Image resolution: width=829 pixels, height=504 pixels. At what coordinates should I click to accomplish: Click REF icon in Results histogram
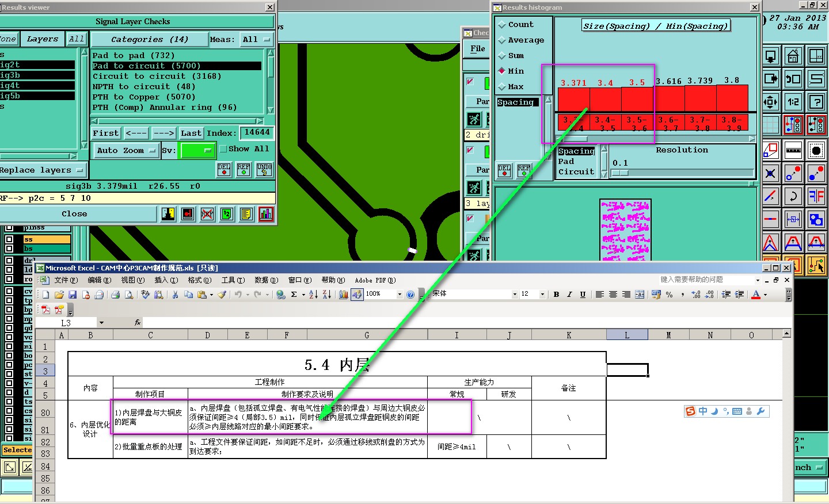point(524,170)
